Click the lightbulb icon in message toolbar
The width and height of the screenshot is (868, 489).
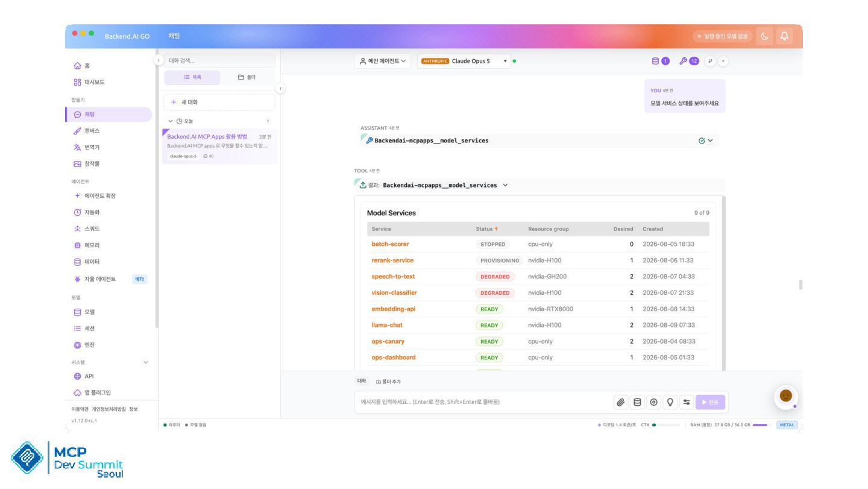tap(670, 402)
